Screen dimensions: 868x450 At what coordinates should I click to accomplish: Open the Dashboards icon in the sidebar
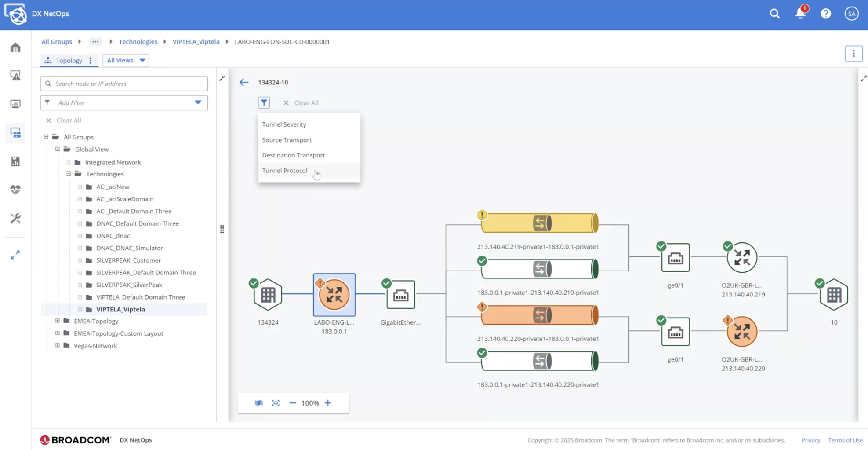[x=15, y=104]
